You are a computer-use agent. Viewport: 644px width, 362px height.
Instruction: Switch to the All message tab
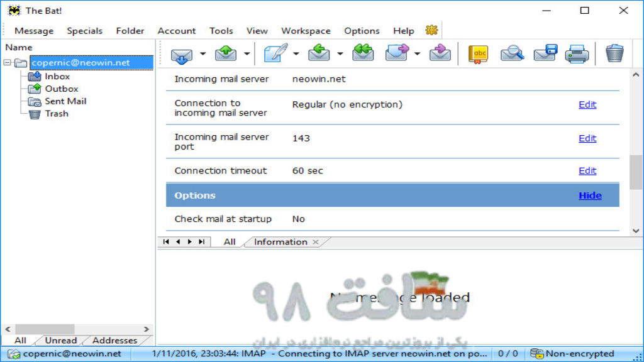pyautogui.click(x=230, y=242)
